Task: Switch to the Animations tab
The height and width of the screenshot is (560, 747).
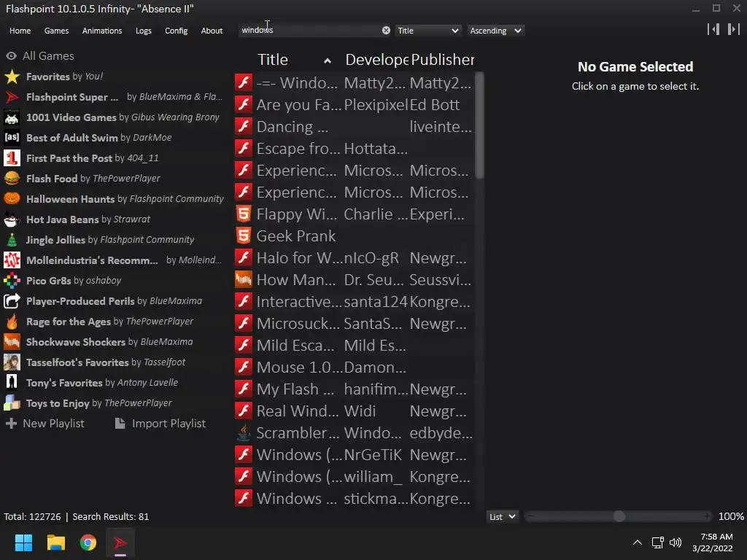Action: [x=102, y=31]
